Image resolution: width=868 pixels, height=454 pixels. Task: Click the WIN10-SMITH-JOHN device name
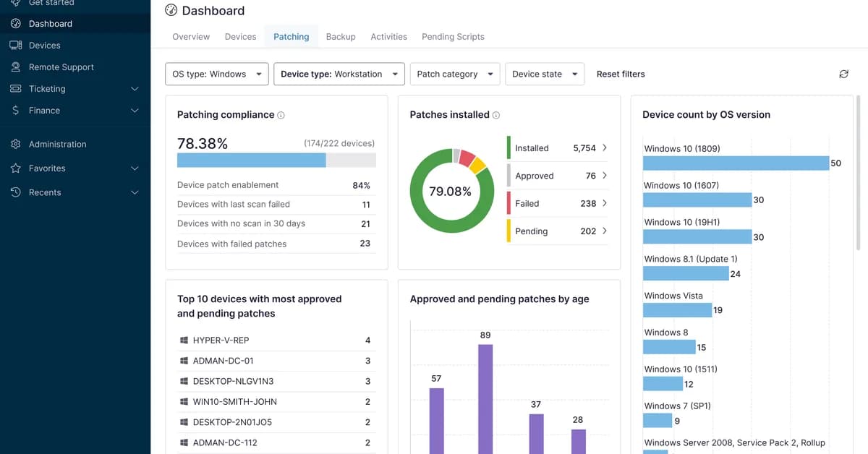point(235,402)
